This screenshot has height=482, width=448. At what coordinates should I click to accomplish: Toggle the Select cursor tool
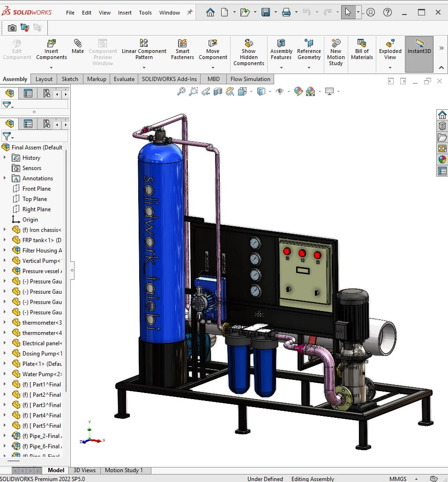click(x=348, y=12)
